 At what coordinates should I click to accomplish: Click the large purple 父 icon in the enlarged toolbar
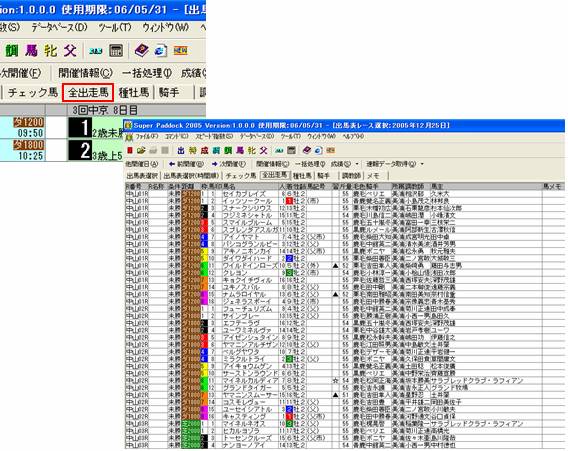70,51
